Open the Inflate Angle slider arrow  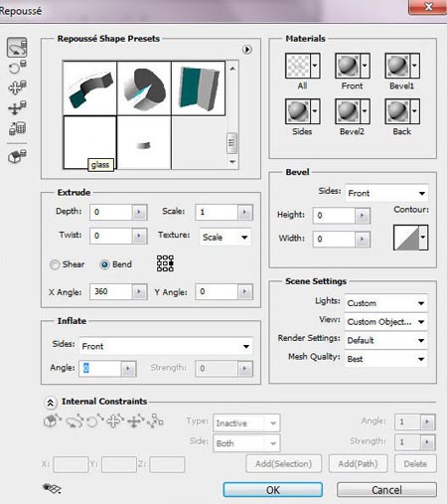(x=128, y=369)
